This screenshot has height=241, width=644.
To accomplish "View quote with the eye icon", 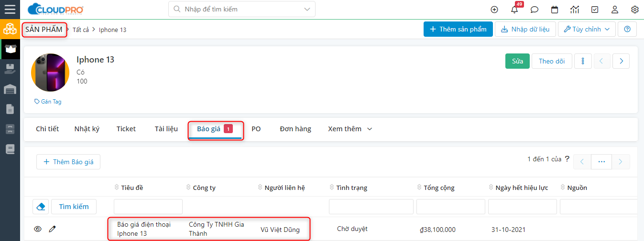I will pos(38,230).
